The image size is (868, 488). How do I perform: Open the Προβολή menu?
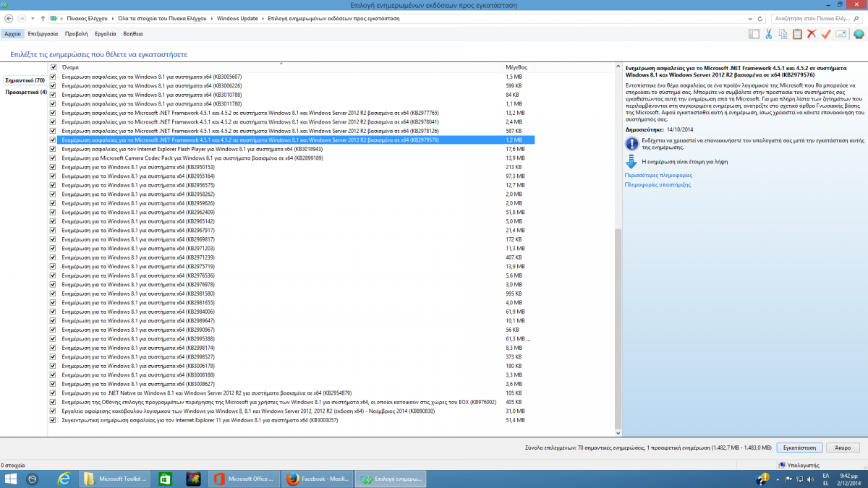click(76, 34)
